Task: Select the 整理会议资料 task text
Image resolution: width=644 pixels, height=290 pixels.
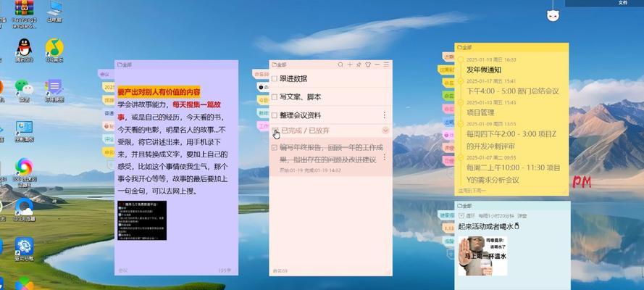Action: [x=300, y=115]
